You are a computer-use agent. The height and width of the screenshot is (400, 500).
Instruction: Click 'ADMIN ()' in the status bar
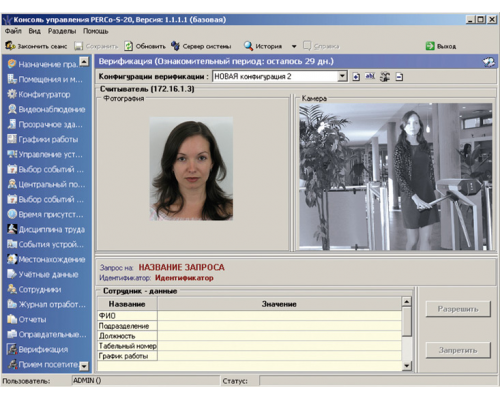[87, 380]
